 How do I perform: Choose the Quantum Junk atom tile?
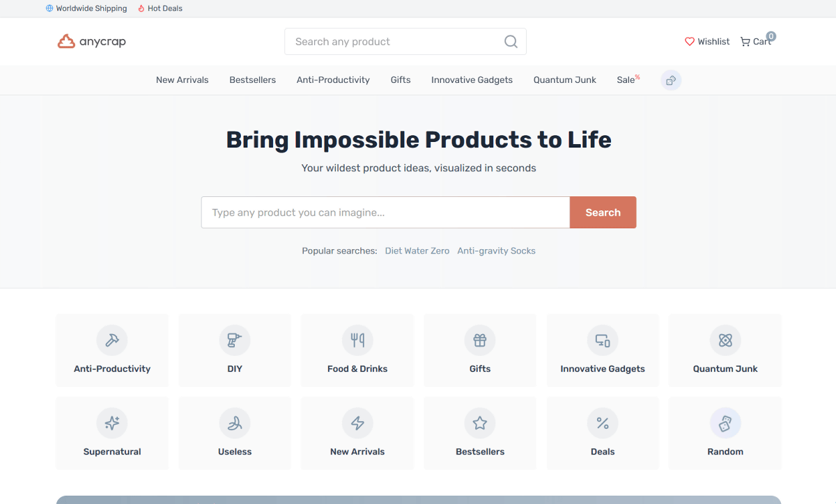[x=725, y=350]
